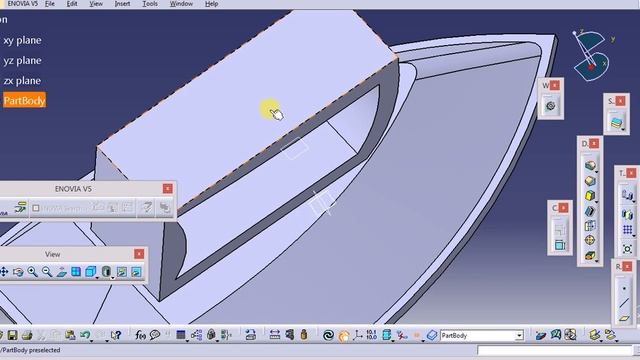Click the What's This help icon
Screen dimensions: 640x360
click(116, 336)
